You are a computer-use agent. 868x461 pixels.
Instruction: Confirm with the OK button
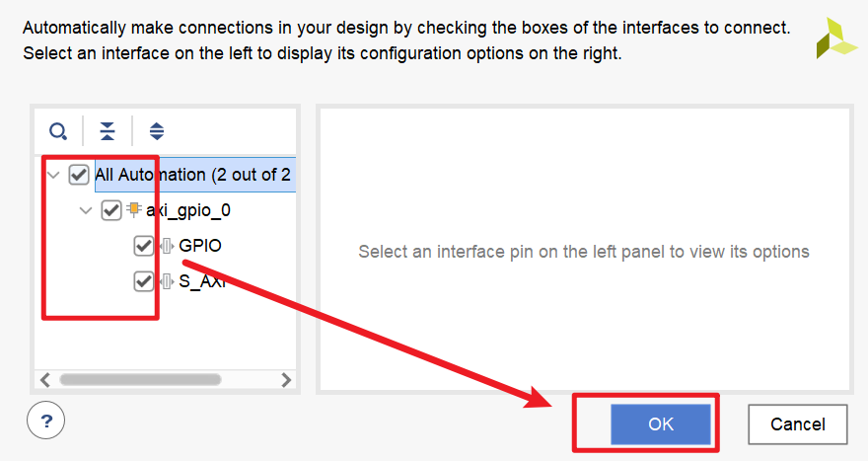coord(661,423)
